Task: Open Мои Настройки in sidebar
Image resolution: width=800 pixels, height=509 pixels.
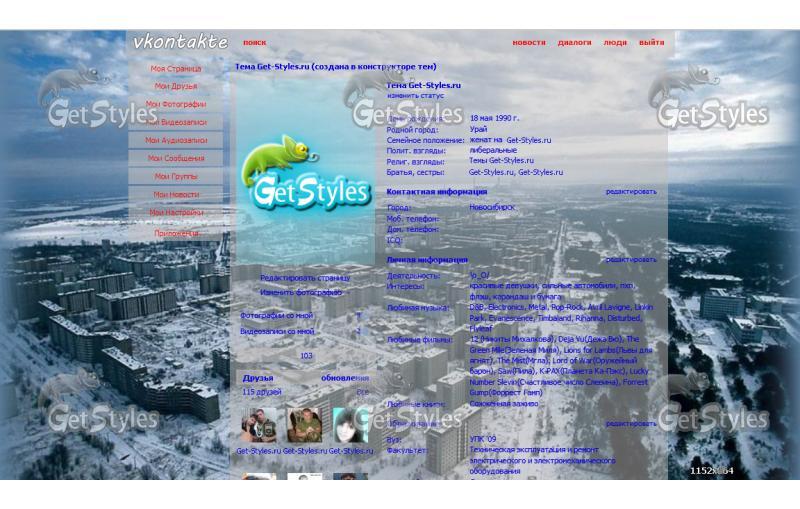Action: [x=176, y=212]
